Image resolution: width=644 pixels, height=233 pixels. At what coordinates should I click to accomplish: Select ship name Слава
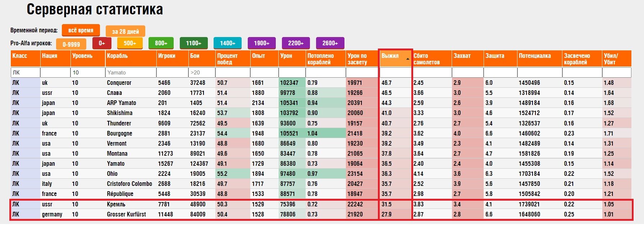[114, 93]
